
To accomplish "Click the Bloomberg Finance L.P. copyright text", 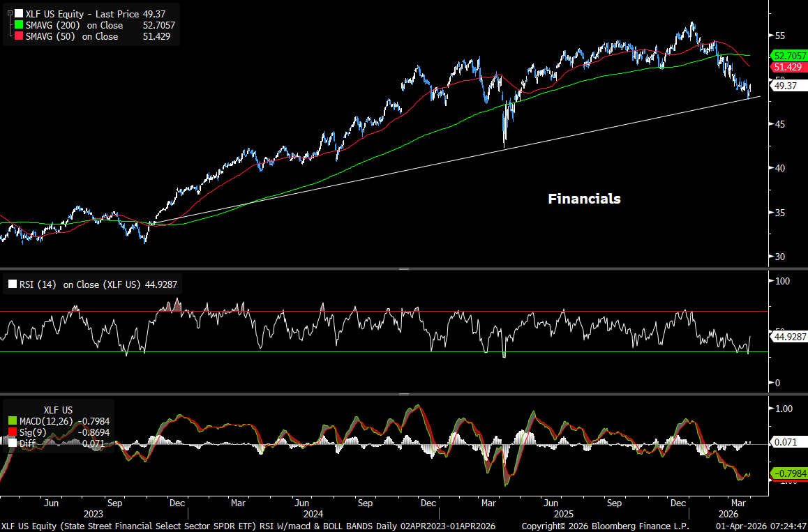I will [x=605, y=527].
